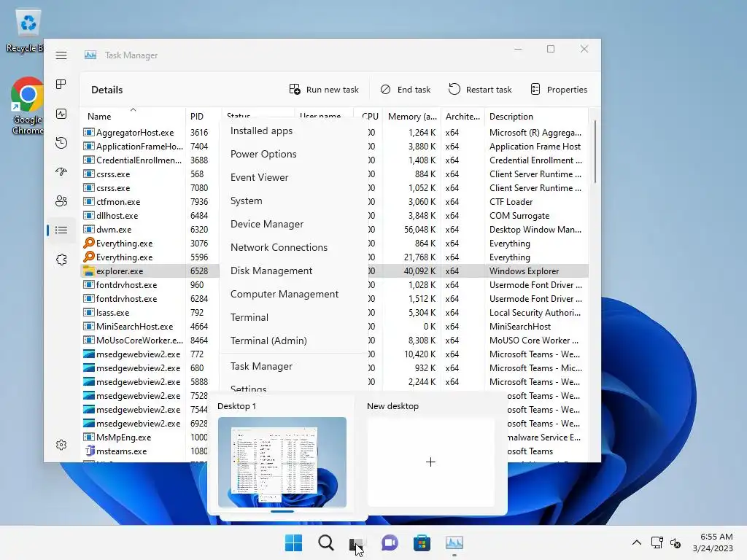747x560 pixels.
Task: Click Restart task button
Action: tap(480, 90)
